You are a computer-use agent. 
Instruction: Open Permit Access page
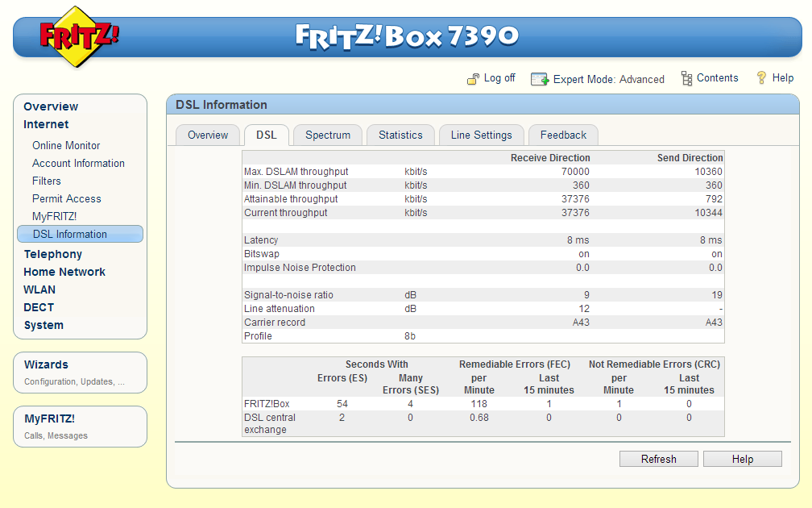66,198
